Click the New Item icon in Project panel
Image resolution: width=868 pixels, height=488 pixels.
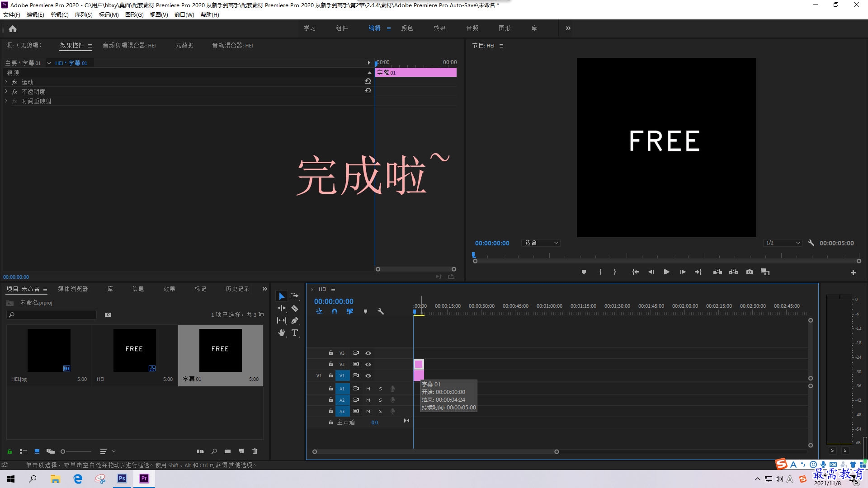coord(241,451)
